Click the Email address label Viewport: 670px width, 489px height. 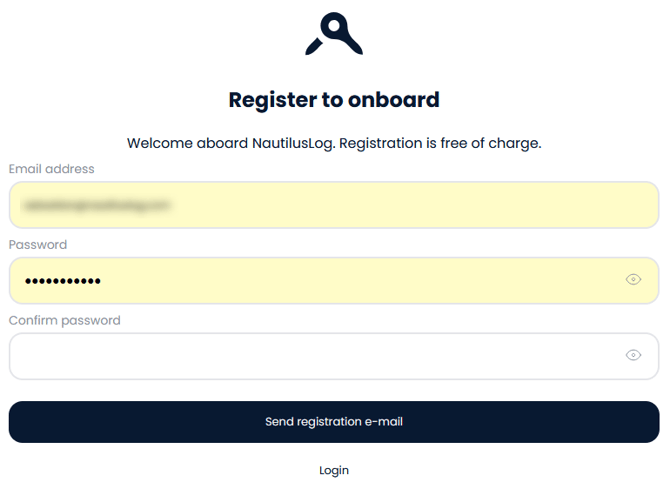pos(52,169)
